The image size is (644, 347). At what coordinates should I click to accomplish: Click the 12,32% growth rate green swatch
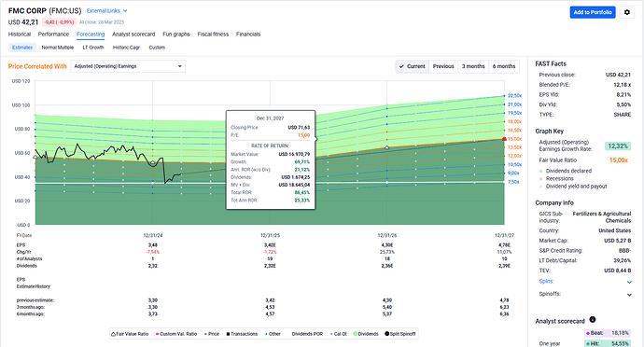click(618, 146)
